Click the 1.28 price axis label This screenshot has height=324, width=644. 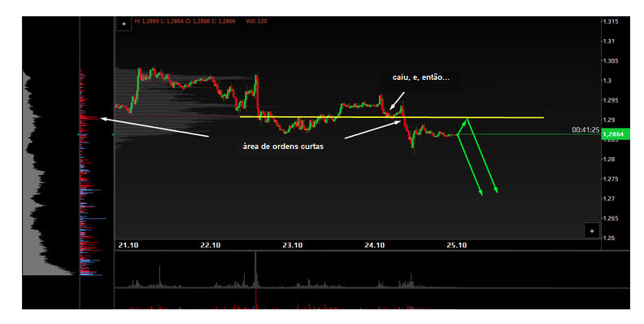click(x=609, y=159)
